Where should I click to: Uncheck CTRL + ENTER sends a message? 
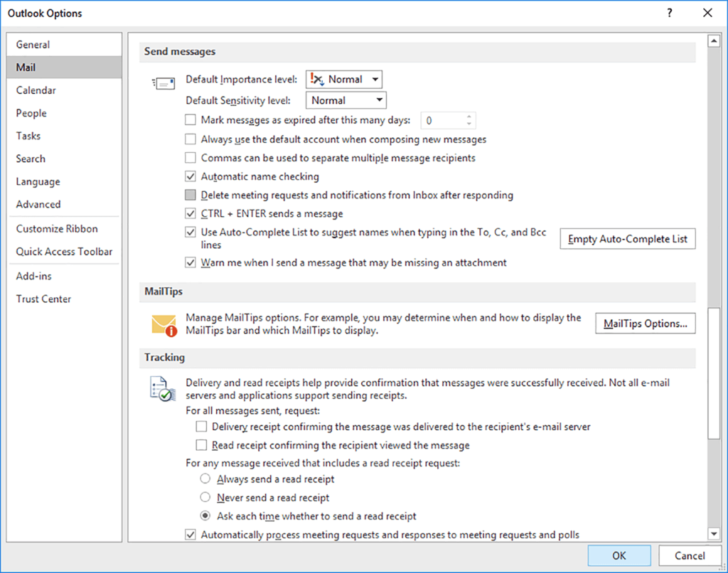(190, 213)
